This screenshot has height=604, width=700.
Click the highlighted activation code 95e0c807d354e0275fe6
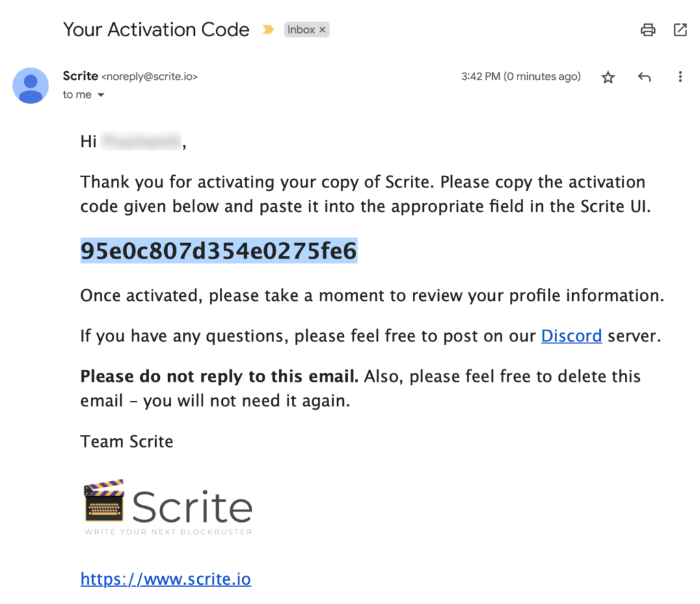[219, 250]
